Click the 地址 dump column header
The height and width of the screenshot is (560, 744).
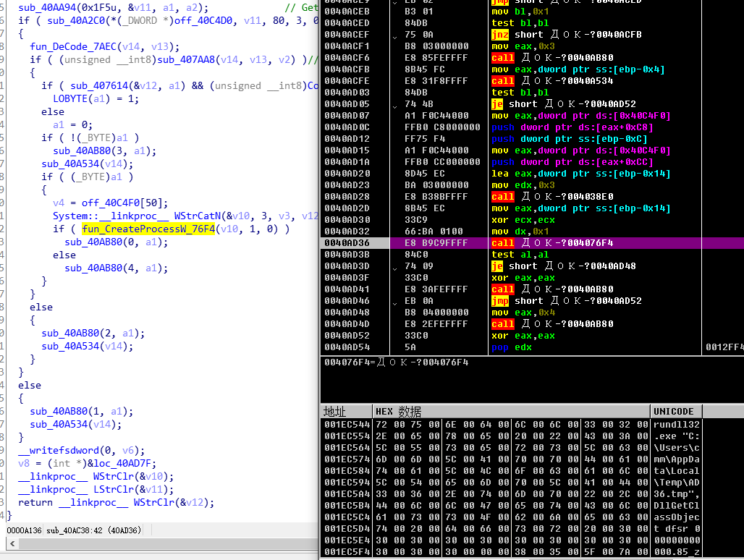(347, 411)
